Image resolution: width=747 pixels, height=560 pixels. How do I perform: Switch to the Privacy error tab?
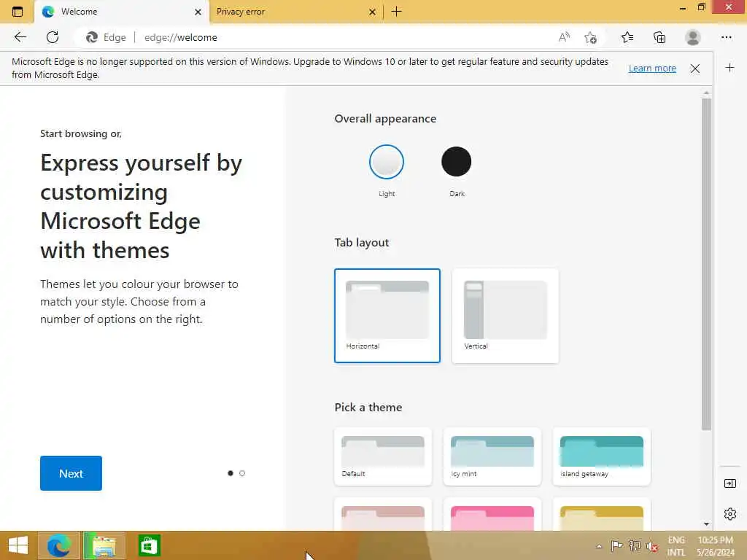pyautogui.click(x=295, y=12)
